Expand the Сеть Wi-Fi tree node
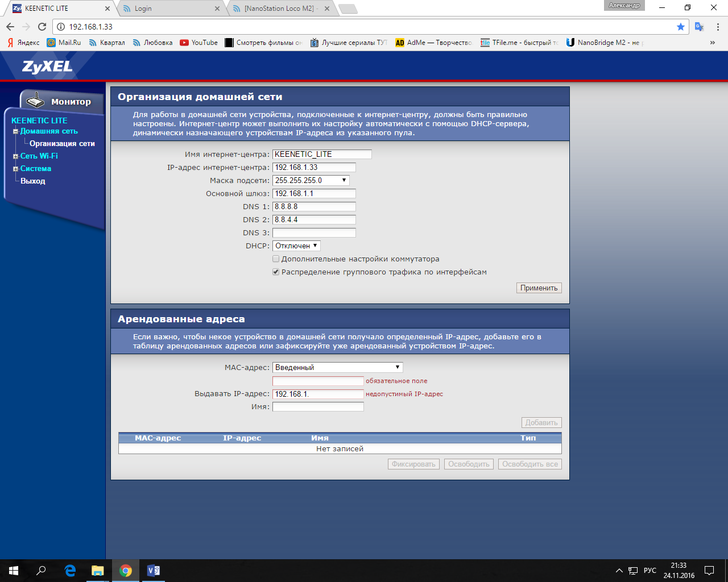 coord(16,156)
